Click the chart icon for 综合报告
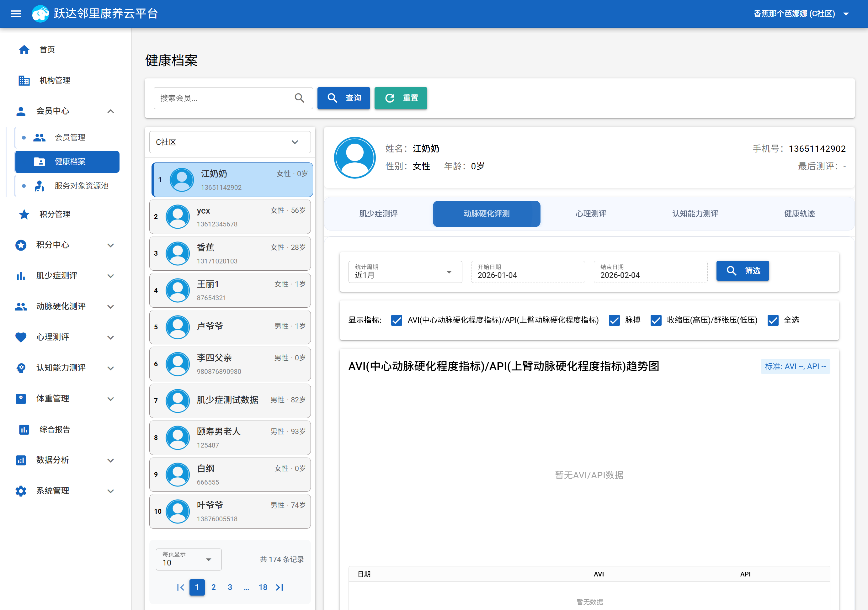The width and height of the screenshot is (868, 610). tap(24, 430)
